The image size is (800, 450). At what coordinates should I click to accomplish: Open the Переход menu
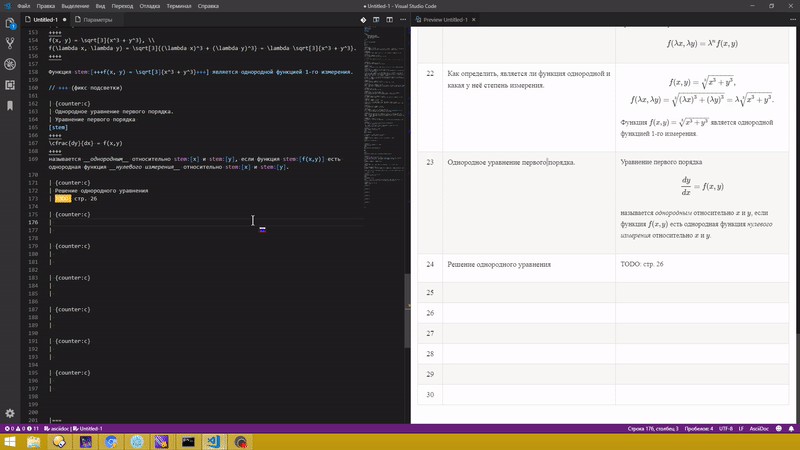122,6
